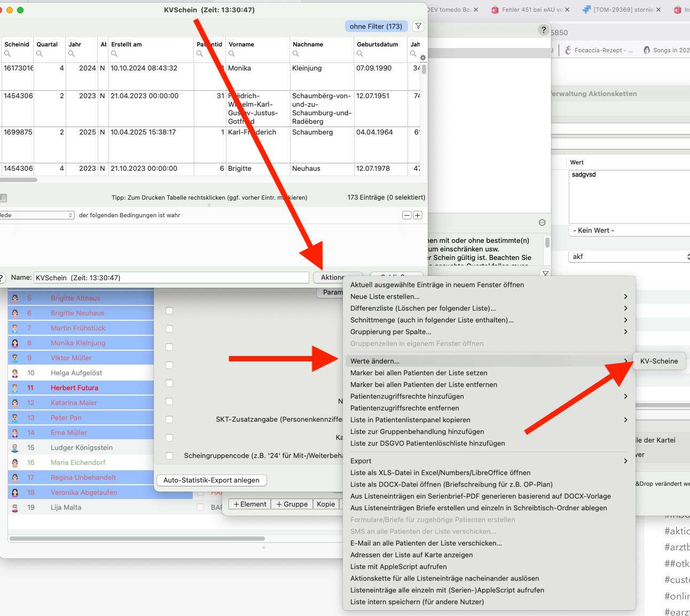Click the filter funnel icon beside ohne Filter
This screenshot has height=616, width=690.
(x=419, y=26)
